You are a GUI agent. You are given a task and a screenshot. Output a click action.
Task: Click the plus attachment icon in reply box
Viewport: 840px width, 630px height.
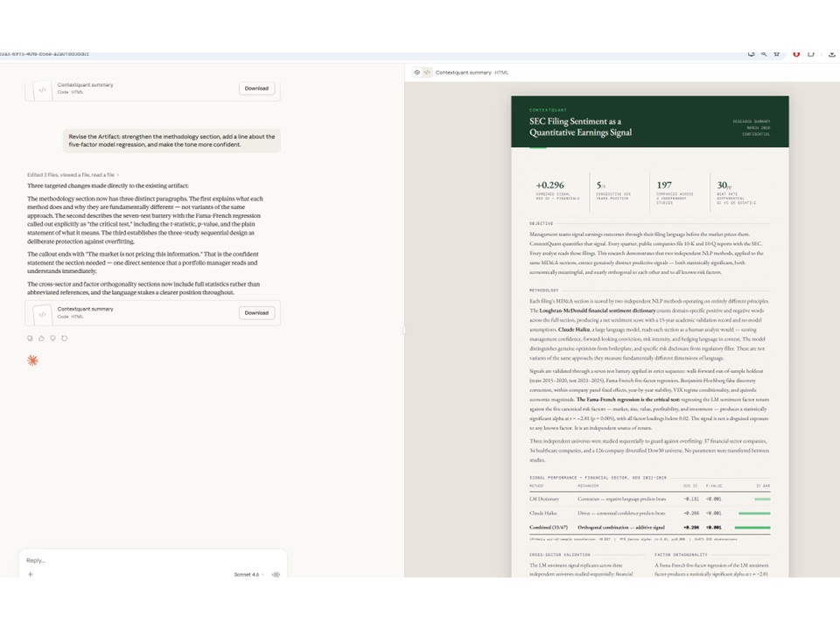point(31,575)
